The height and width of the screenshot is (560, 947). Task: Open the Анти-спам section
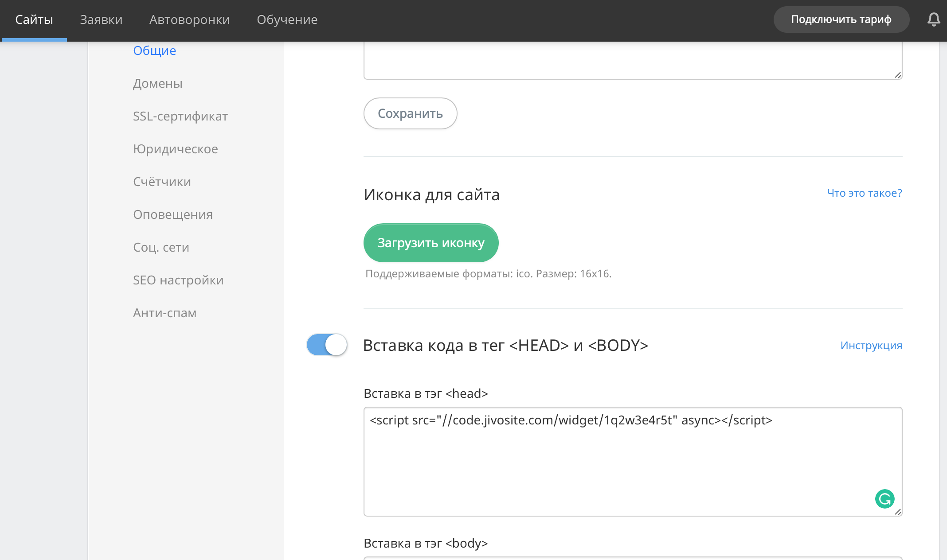click(x=164, y=313)
